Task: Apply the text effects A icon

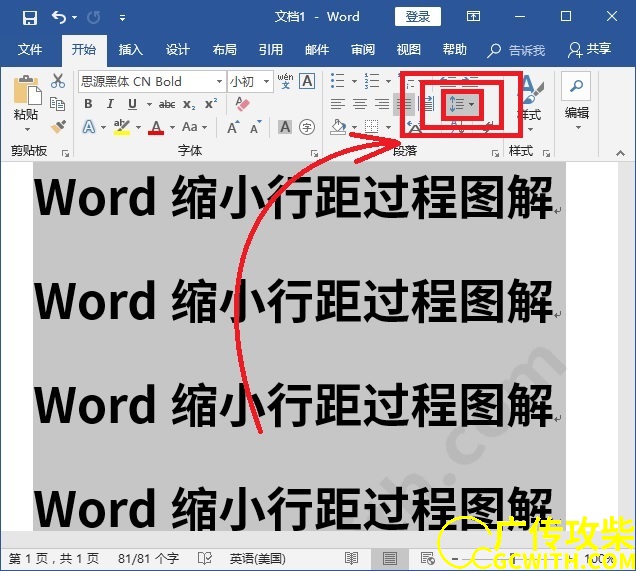Action: [x=89, y=127]
